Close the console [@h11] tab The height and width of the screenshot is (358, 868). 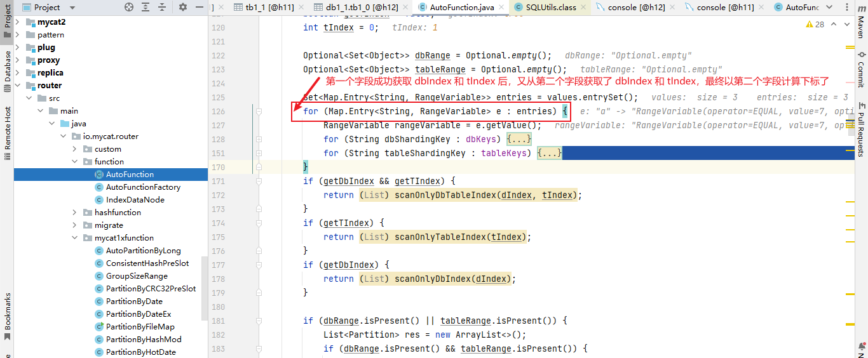(x=761, y=8)
